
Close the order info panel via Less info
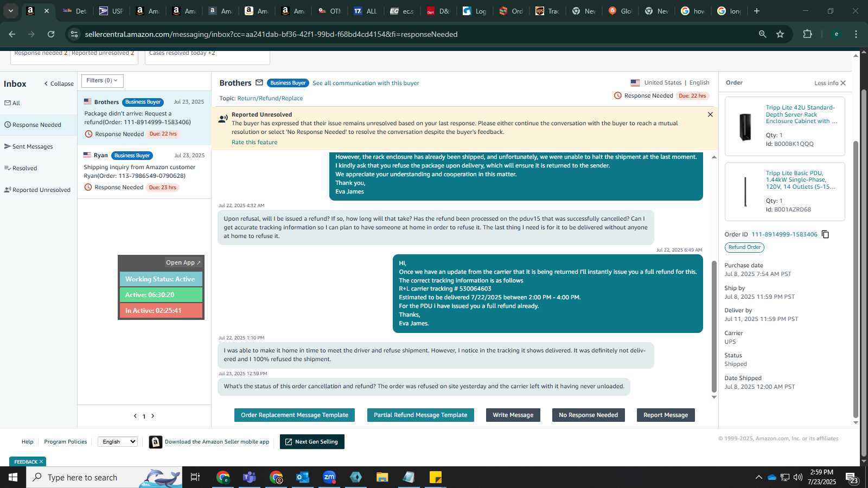[830, 83]
